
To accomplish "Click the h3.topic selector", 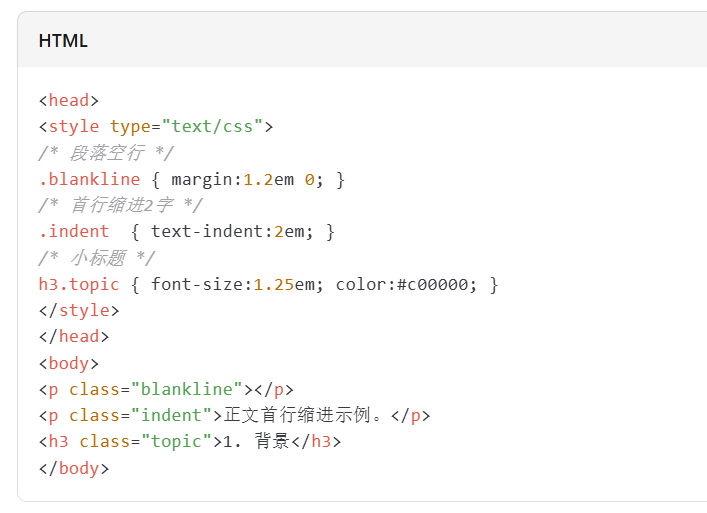I will 79,284.
